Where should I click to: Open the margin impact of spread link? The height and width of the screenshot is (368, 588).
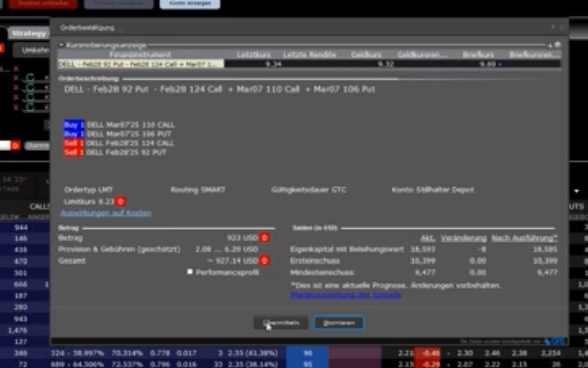click(345, 295)
